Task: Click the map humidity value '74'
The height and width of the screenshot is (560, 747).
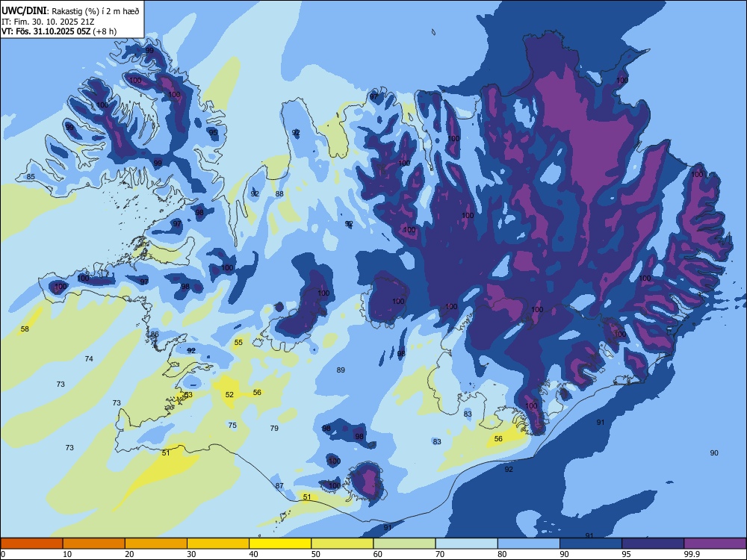Action: pos(89,359)
